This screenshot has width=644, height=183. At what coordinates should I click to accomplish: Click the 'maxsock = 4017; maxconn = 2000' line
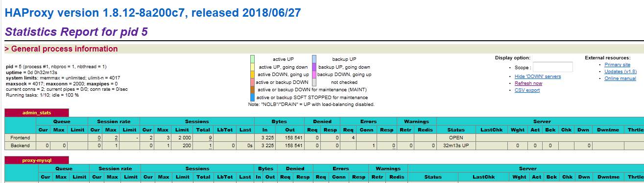[x=62, y=84]
